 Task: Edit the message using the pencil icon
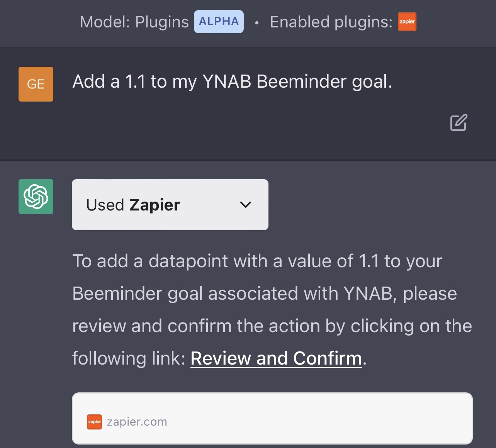tap(459, 122)
